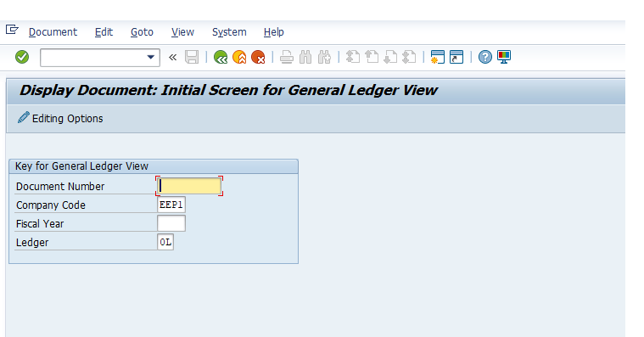Click the green Back arrow icon

[221, 57]
